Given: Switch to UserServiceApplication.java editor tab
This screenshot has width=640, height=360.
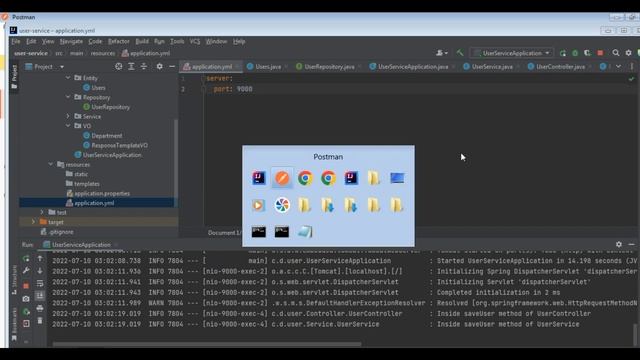Looking at the screenshot, I should [x=413, y=67].
